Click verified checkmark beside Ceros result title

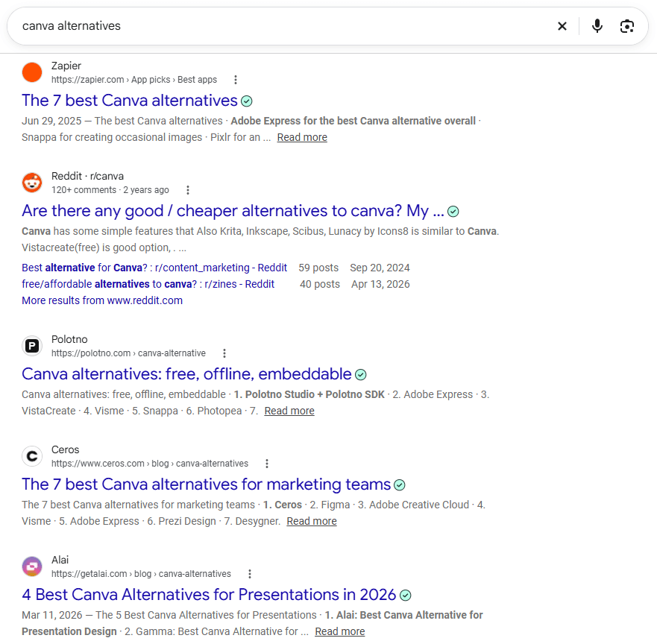point(400,485)
